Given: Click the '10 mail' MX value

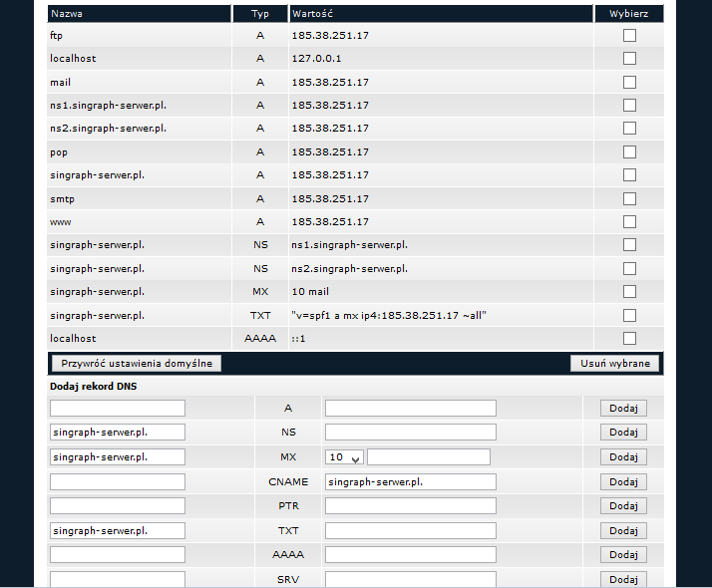Looking at the screenshot, I should [x=310, y=292].
